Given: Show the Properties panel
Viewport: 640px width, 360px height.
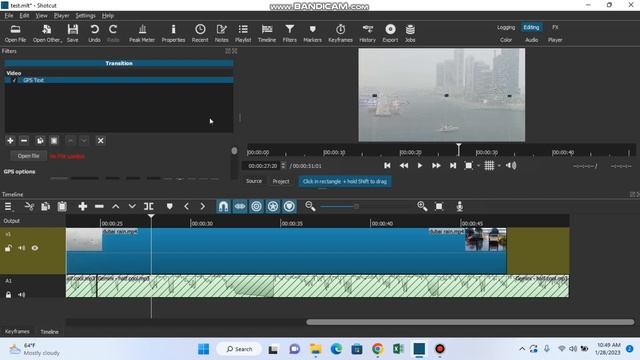Looking at the screenshot, I should [x=173, y=33].
